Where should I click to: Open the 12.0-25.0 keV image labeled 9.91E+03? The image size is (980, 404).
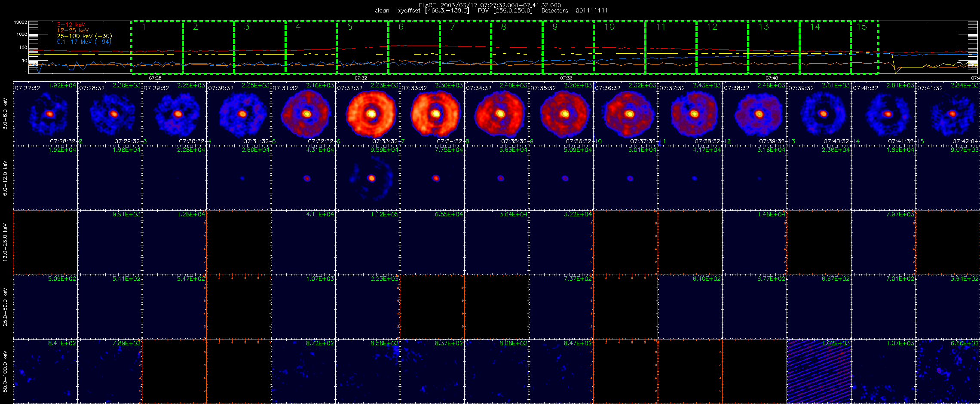[x=110, y=242]
